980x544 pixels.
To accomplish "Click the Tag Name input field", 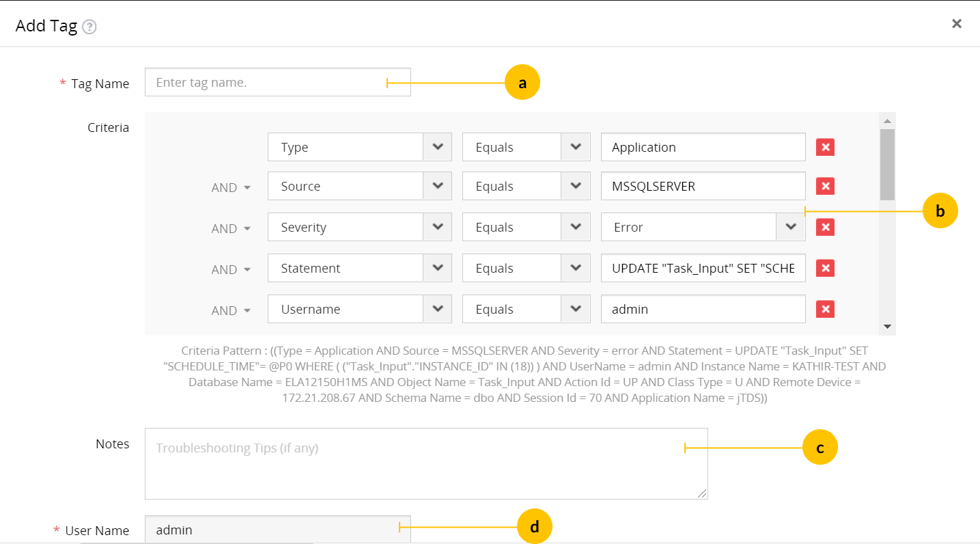I will (273, 82).
